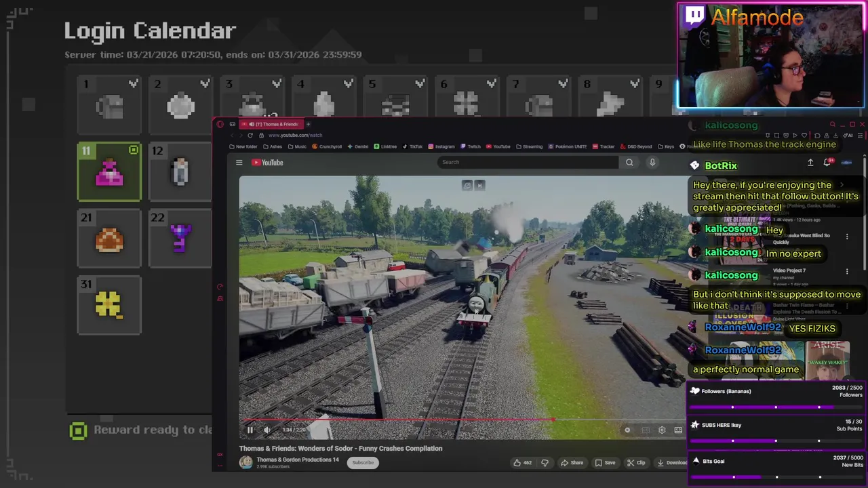Mute the YouTube video volume
The image size is (868, 488).
coord(267,430)
